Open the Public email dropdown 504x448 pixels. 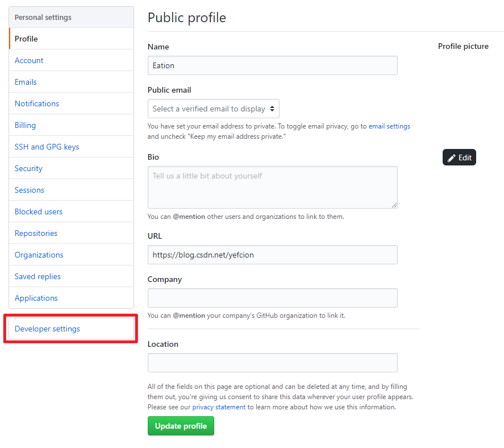pyautogui.click(x=213, y=109)
